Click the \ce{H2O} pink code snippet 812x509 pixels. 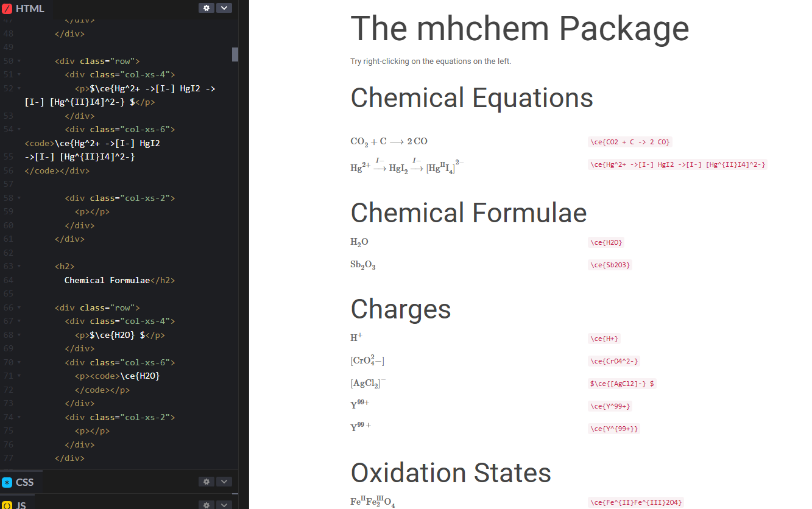point(605,242)
